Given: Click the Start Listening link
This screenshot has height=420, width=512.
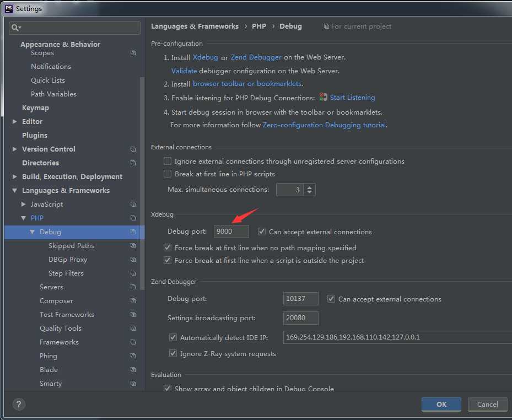Looking at the screenshot, I should tap(352, 98).
